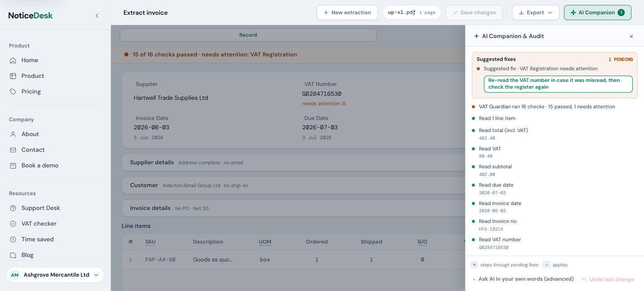This screenshot has height=291, width=644.
Task: Click the Time saved clock icon
Action: tap(13, 240)
